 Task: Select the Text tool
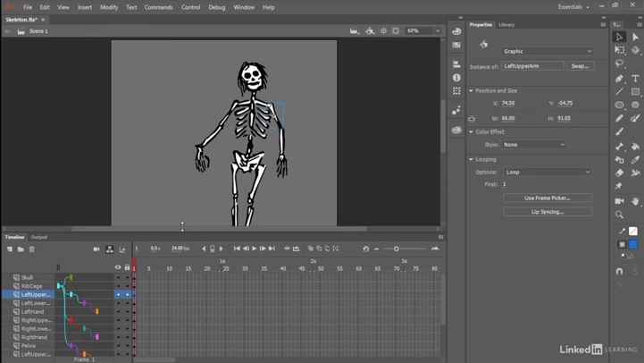point(635,78)
